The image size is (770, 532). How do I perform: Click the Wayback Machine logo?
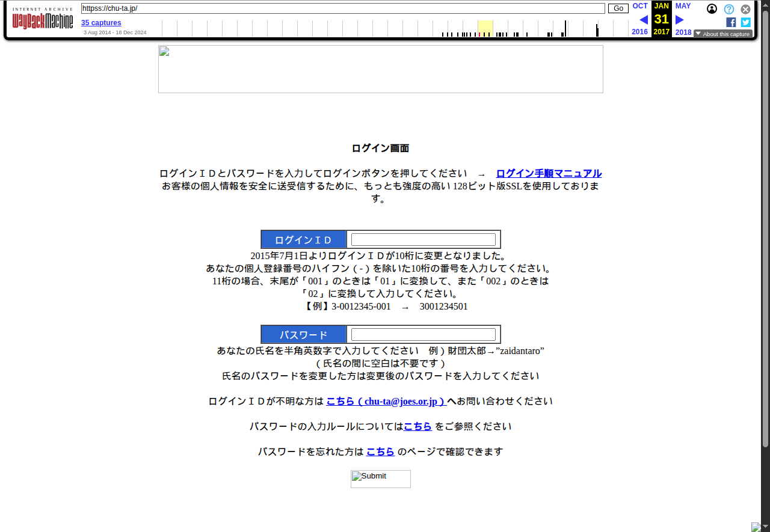tap(43, 20)
